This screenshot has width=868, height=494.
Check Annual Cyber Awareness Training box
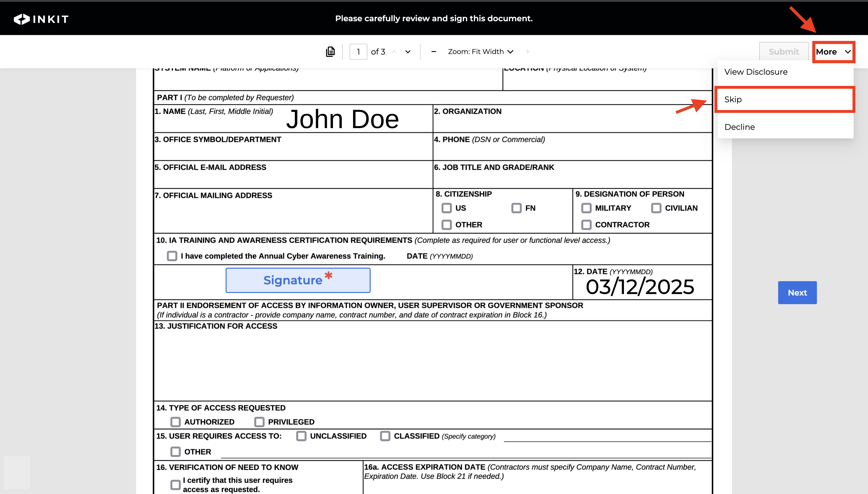point(172,256)
